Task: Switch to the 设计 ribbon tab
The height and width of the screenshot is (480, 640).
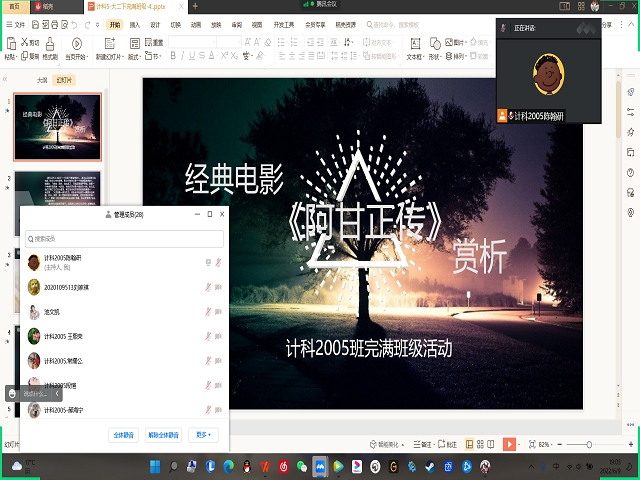Action: [x=155, y=25]
